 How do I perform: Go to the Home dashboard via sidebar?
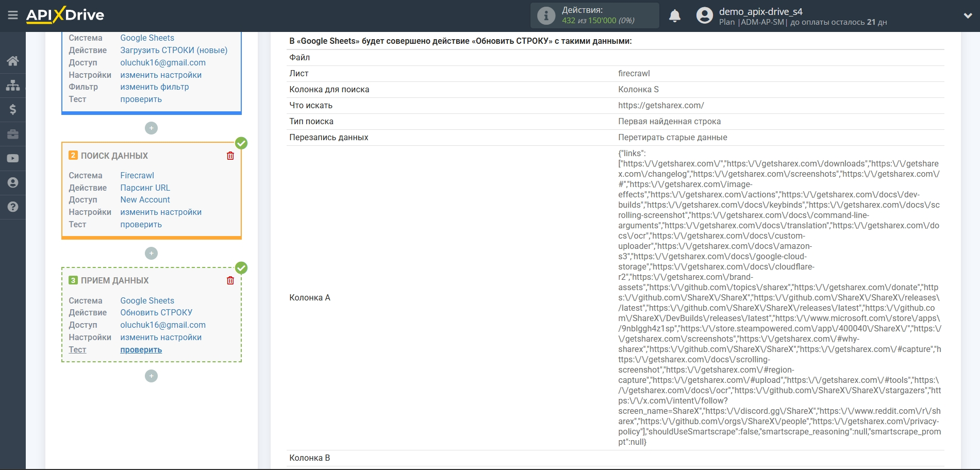pos(13,61)
